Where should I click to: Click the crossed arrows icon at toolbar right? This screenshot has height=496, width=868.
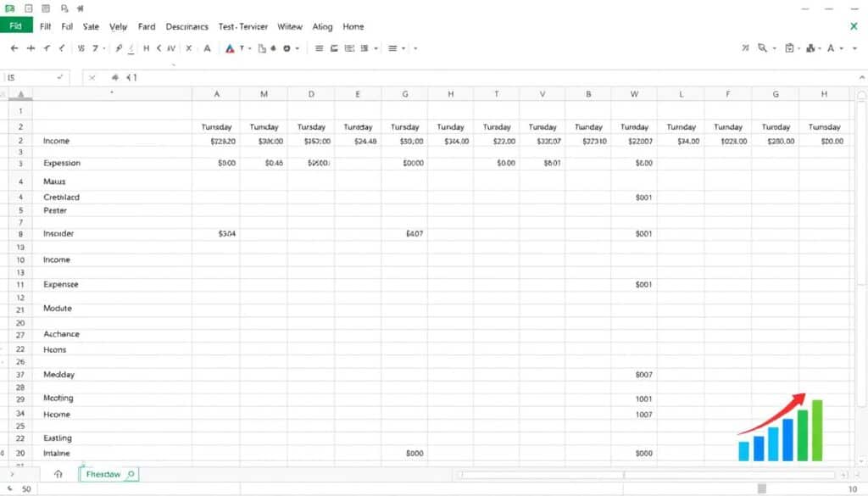[x=745, y=48]
